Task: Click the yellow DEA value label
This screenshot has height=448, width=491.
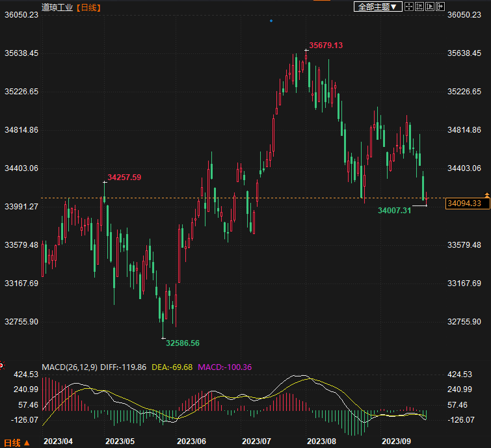Action: 173,367
